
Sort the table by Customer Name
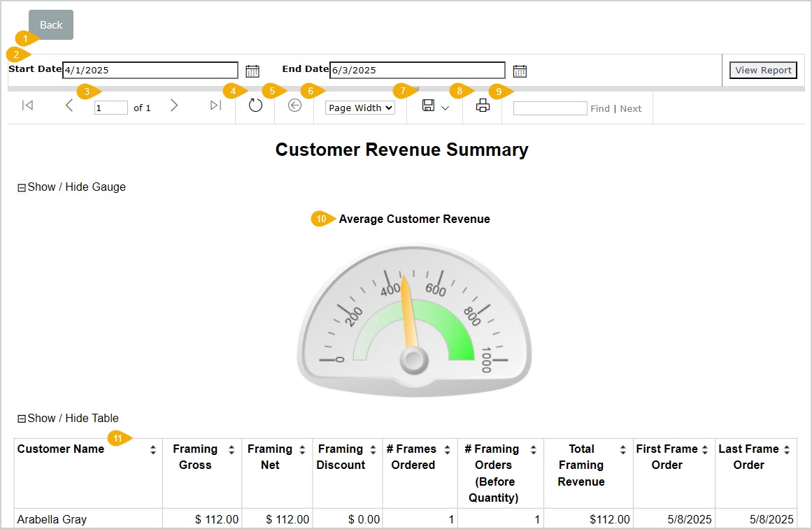pyautogui.click(x=155, y=449)
